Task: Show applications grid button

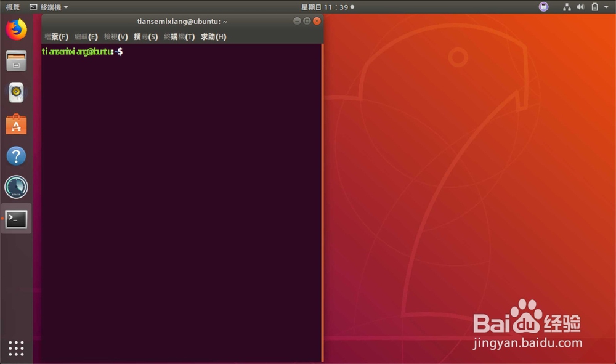Action: [16, 348]
